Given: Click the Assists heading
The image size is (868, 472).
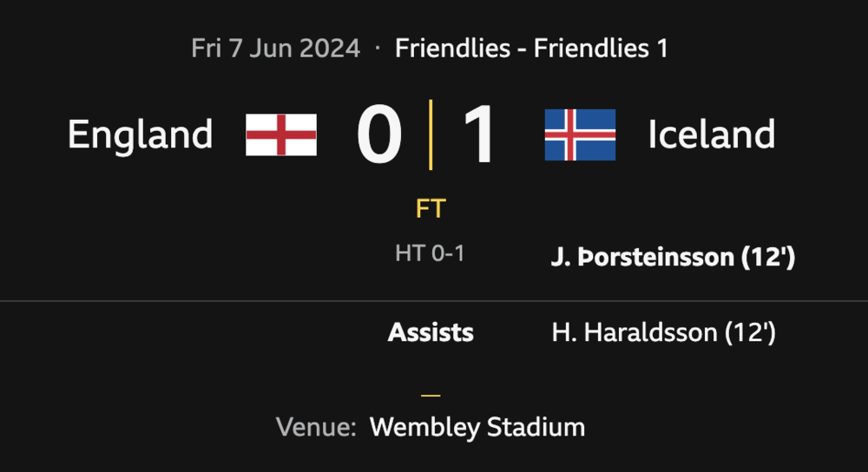Looking at the screenshot, I should pos(431,332).
